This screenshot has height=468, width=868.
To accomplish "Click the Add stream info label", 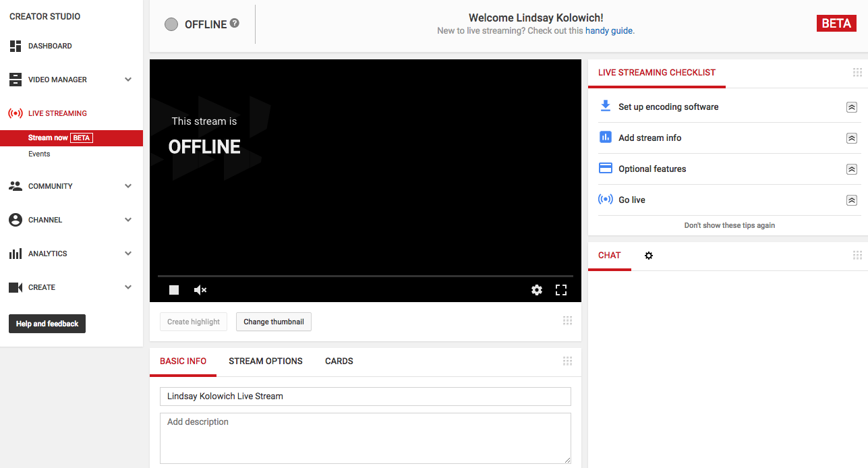I will 650,138.
